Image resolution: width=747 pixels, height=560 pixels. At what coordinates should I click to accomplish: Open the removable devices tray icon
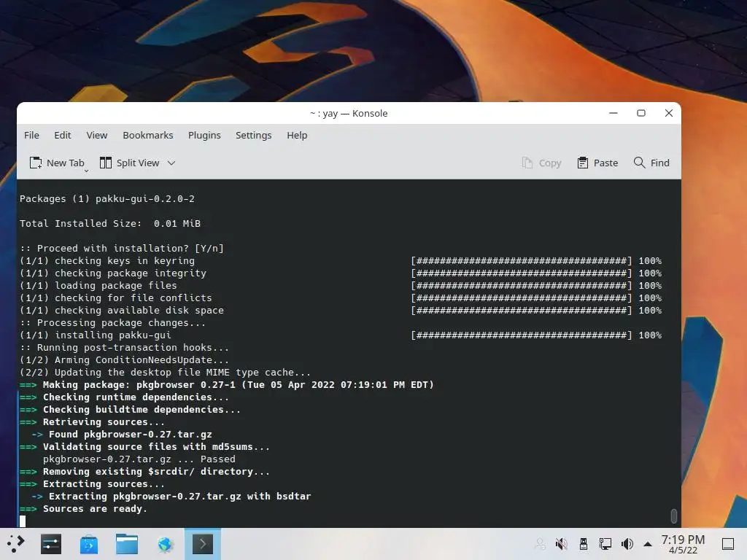[583, 544]
